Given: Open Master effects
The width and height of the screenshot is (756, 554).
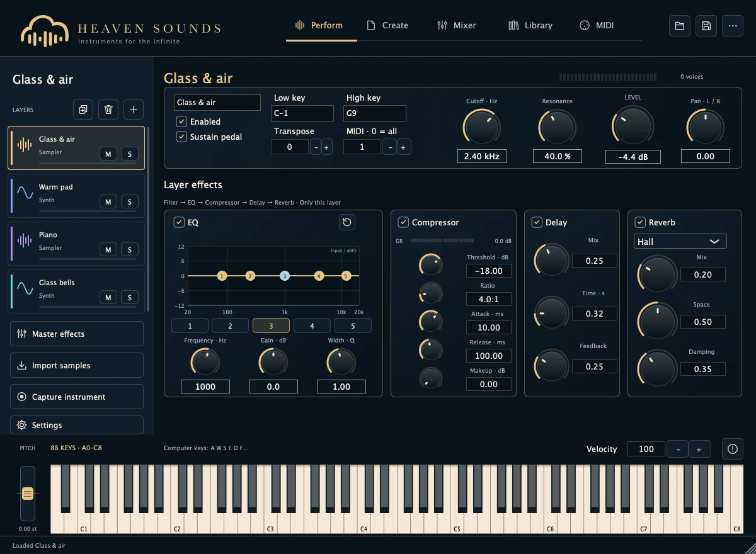Looking at the screenshot, I should [77, 334].
